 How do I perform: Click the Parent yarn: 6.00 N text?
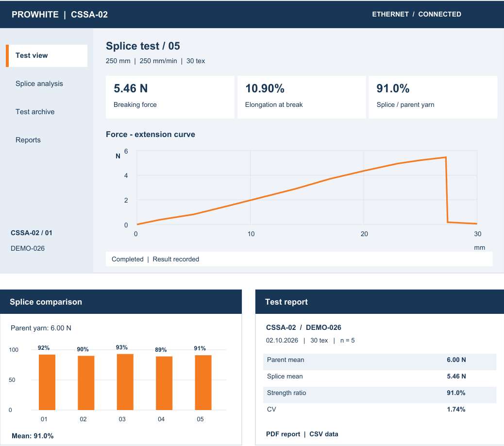coord(41,328)
